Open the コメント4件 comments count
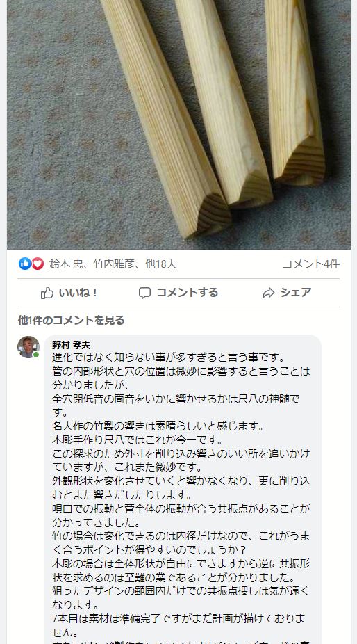357x644 pixels. pyautogui.click(x=310, y=264)
